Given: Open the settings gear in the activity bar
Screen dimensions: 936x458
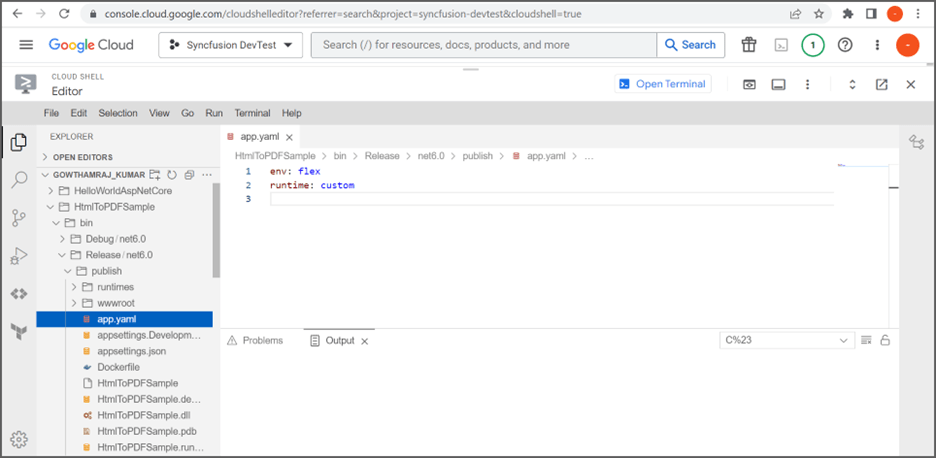Looking at the screenshot, I should click(19, 439).
